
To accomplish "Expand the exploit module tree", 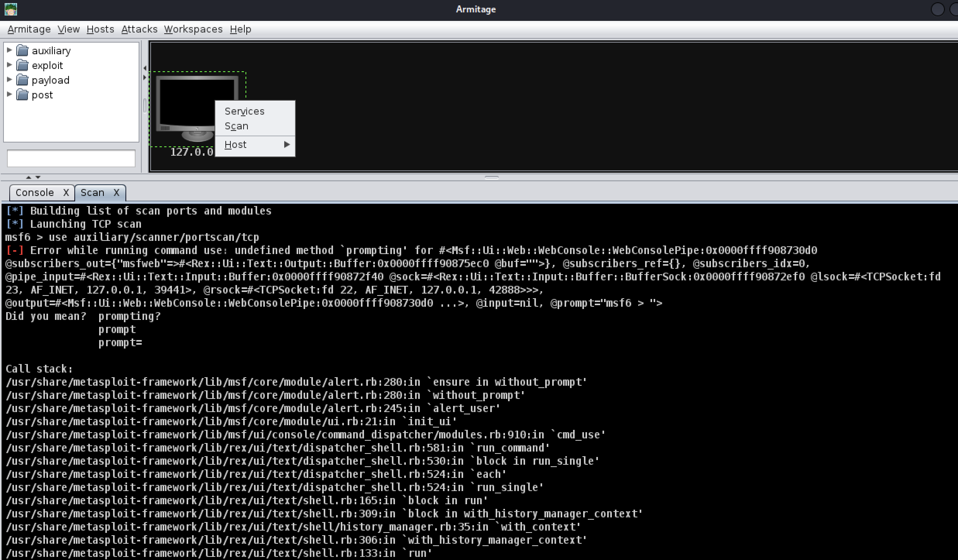I will pos(10,65).
